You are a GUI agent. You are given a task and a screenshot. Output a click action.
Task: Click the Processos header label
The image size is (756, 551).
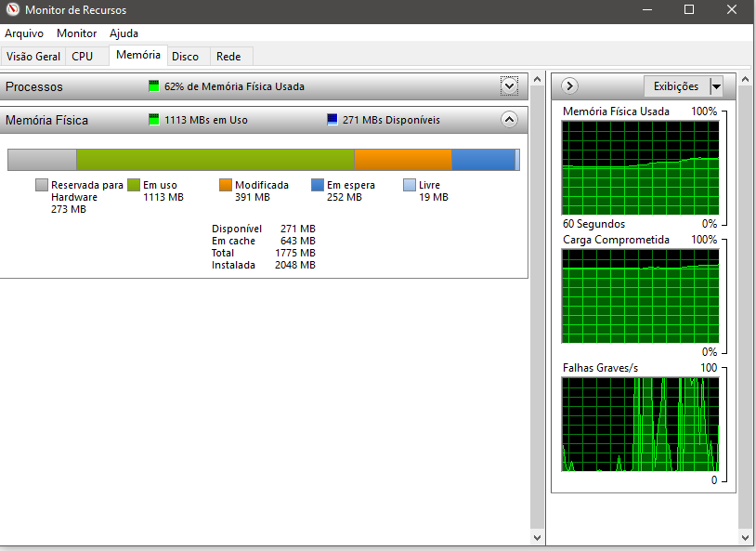34,86
